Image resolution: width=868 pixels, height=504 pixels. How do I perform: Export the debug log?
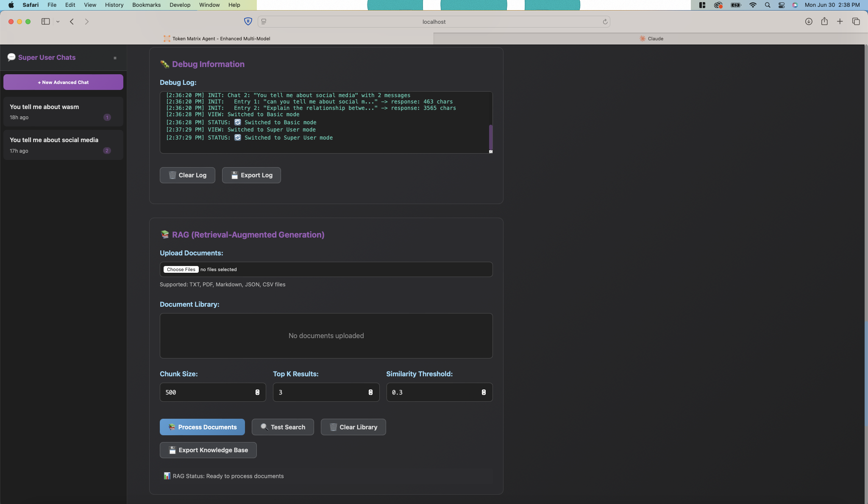click(x=251, y=175)
